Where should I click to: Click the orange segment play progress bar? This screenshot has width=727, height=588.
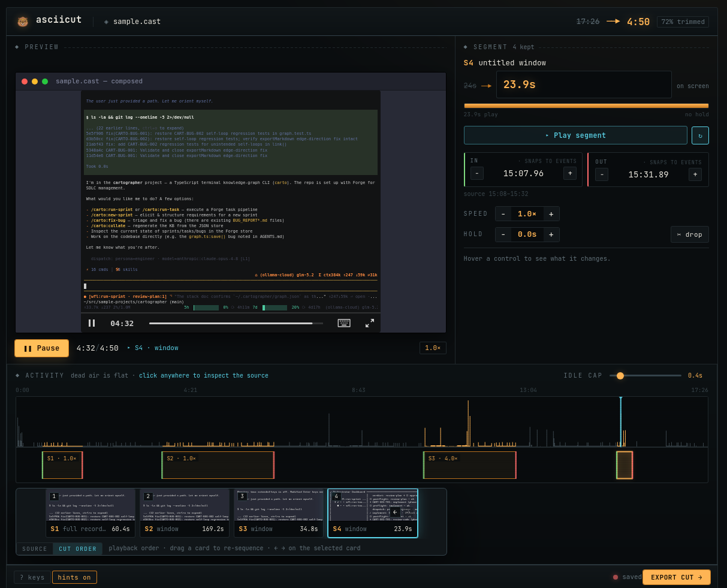[x=586, y=105]
